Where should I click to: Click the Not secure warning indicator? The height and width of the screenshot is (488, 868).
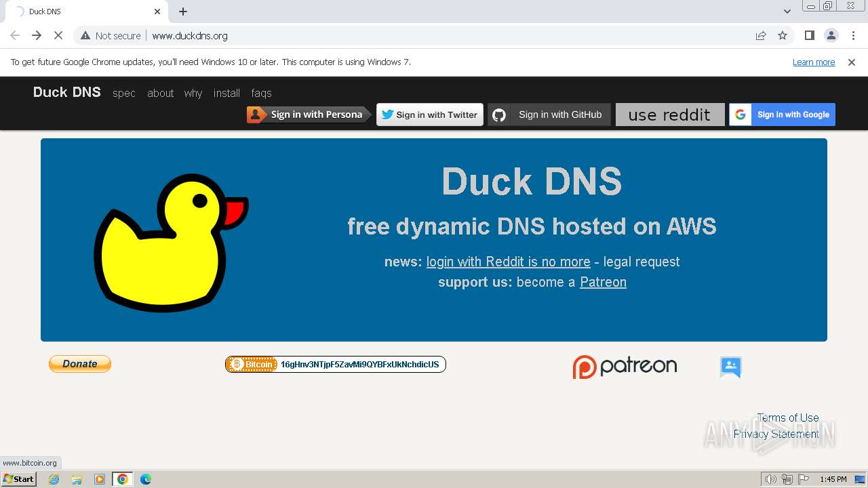point(111,35)
